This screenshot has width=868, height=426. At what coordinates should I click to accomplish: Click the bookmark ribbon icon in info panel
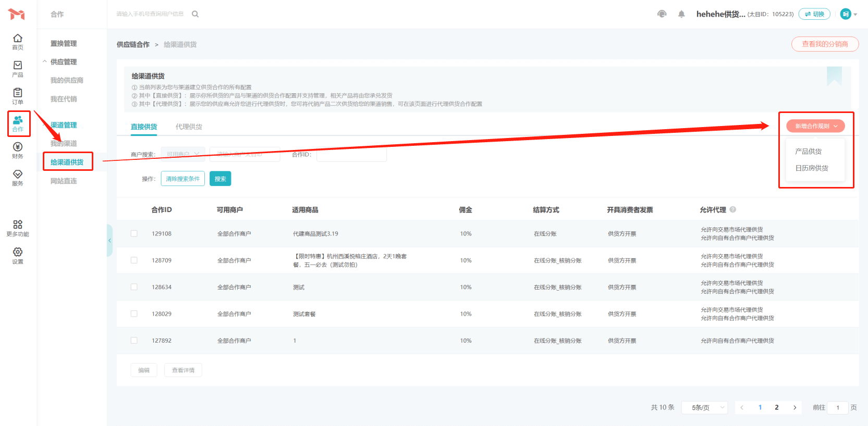834,76
